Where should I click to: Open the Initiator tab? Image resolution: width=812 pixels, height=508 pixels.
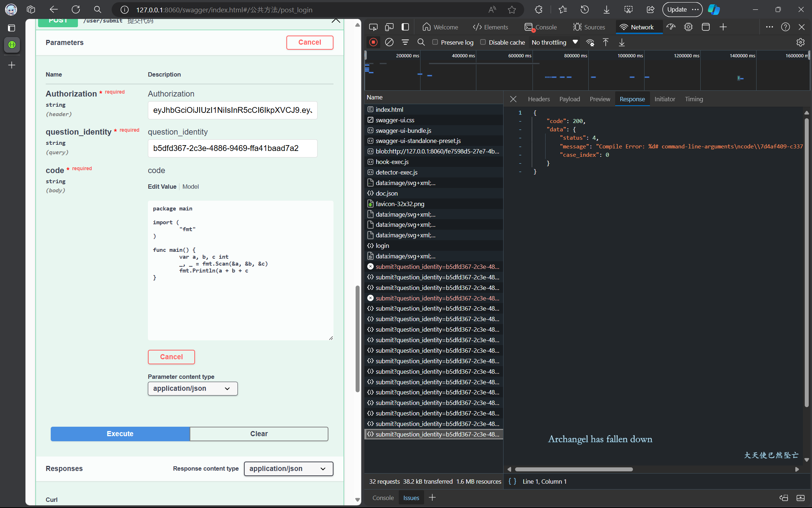coord(665,99)
